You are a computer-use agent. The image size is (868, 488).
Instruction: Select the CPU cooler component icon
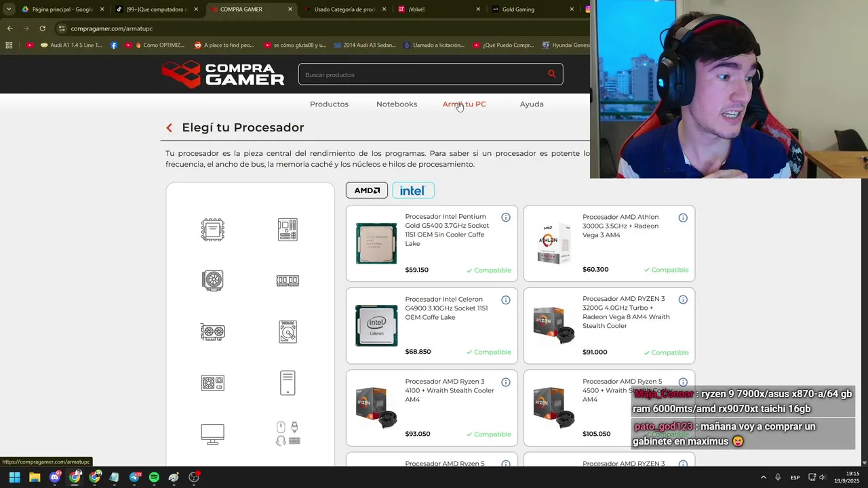[213, 281]
